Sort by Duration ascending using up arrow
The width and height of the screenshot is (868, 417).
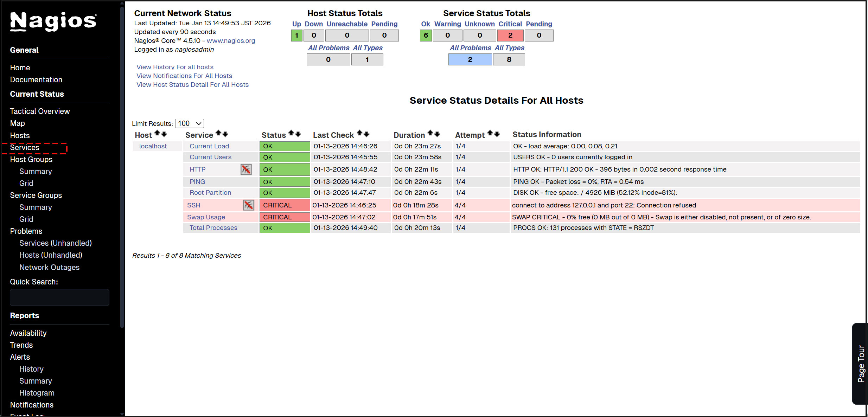(430, 133)
